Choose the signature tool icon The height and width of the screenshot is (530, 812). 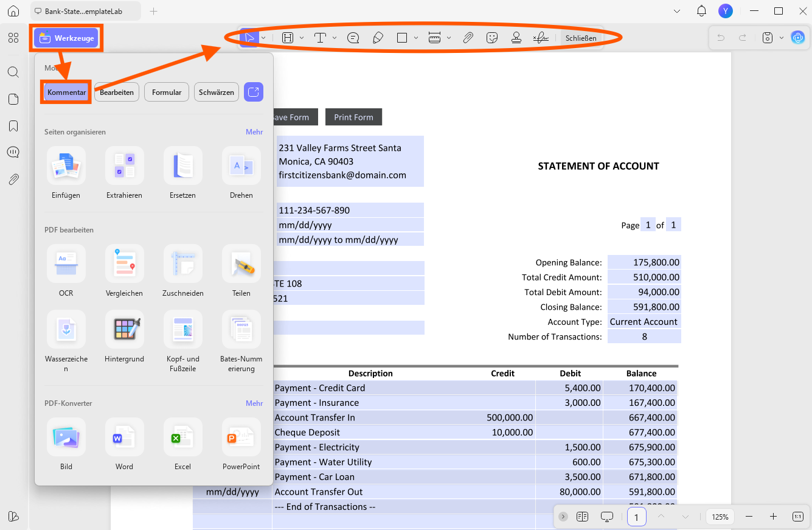click(541, 38)
